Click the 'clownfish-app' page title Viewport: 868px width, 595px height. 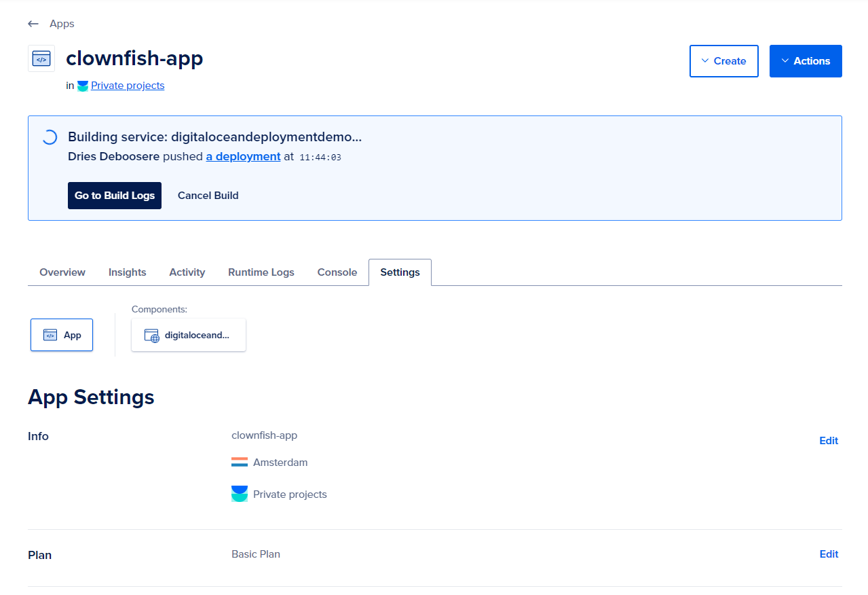pos(134,58)
